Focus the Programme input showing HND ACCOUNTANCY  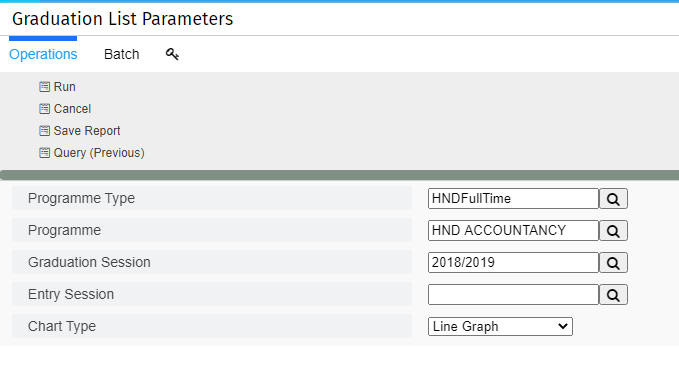513,231
